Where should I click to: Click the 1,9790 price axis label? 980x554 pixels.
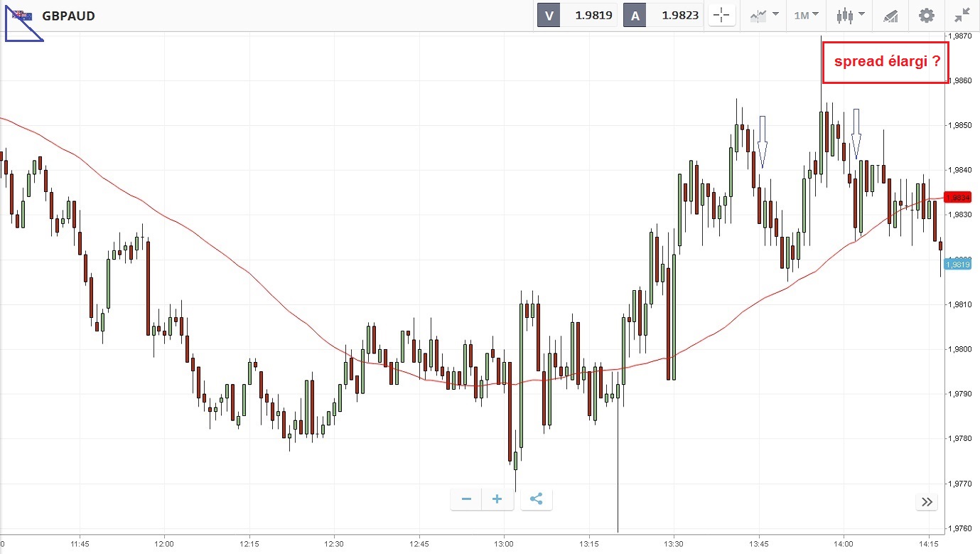959,395
